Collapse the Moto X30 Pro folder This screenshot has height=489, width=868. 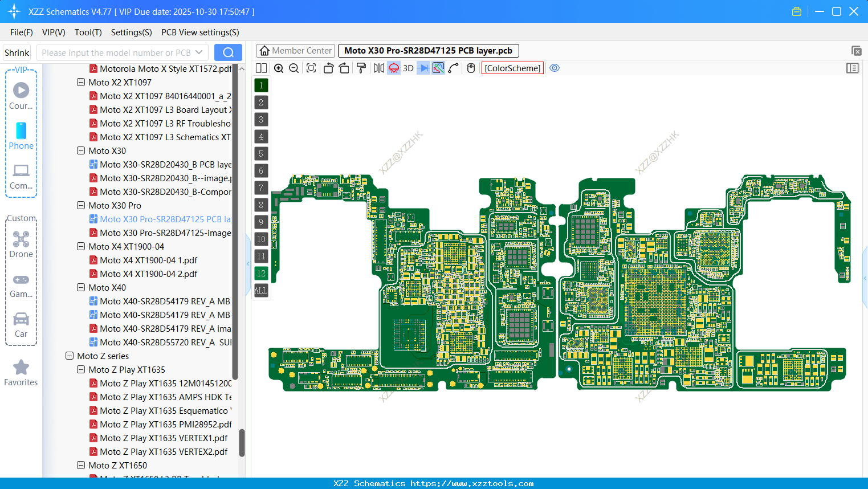[x=80, y=205]
